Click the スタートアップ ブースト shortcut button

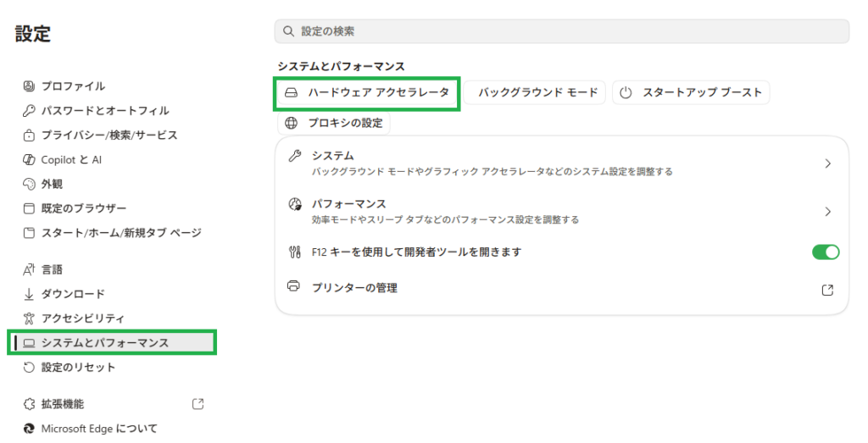(x=691, y=92)
